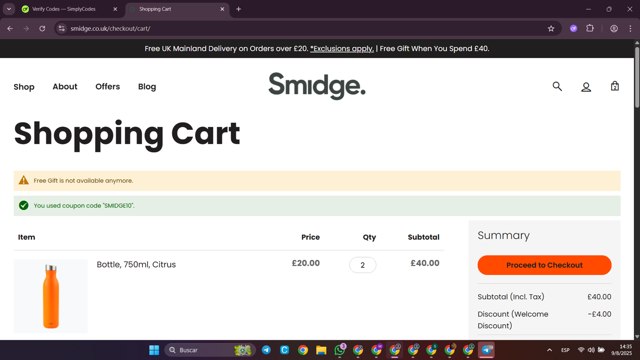Screen dimensions: 640x360
Task: Click the Qty column header
Action: click(369, 237)
